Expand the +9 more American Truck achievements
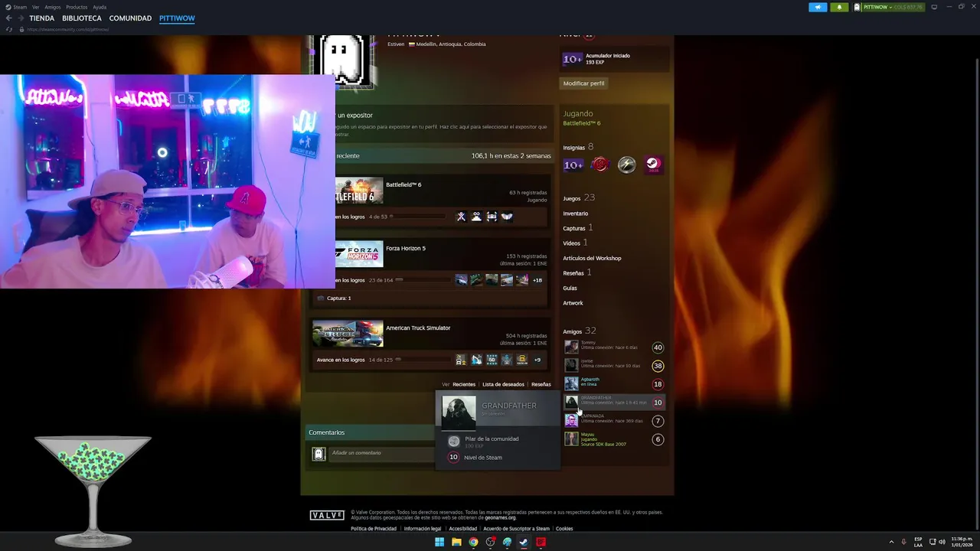Viewport: 980px width, 551px height. tap(537, 360)
